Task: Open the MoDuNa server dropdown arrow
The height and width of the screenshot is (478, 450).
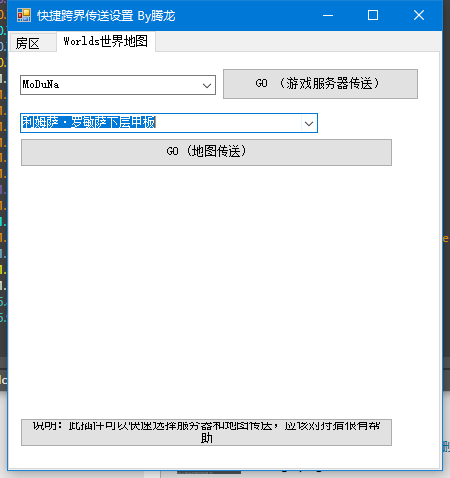Action: click(207, 85)
